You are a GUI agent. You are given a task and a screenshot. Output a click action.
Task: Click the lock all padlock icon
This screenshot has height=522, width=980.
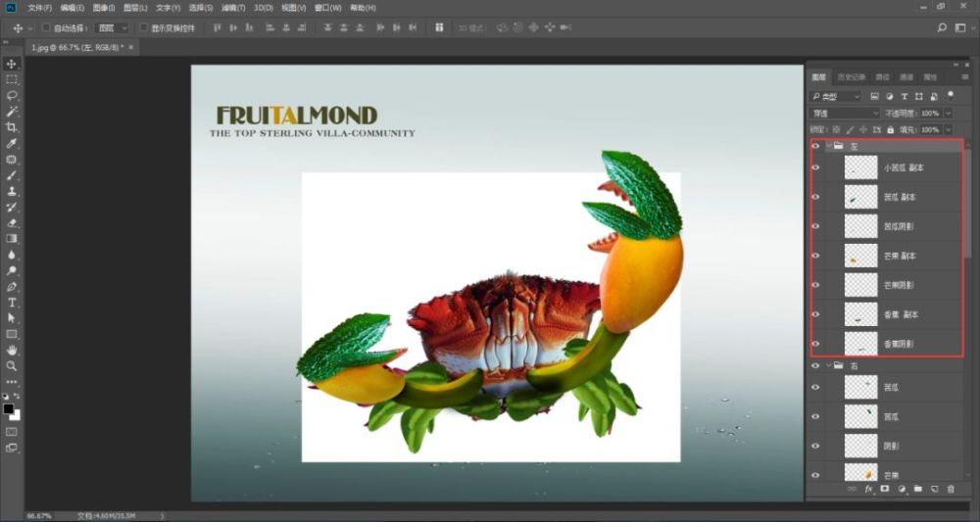[890, 129]
